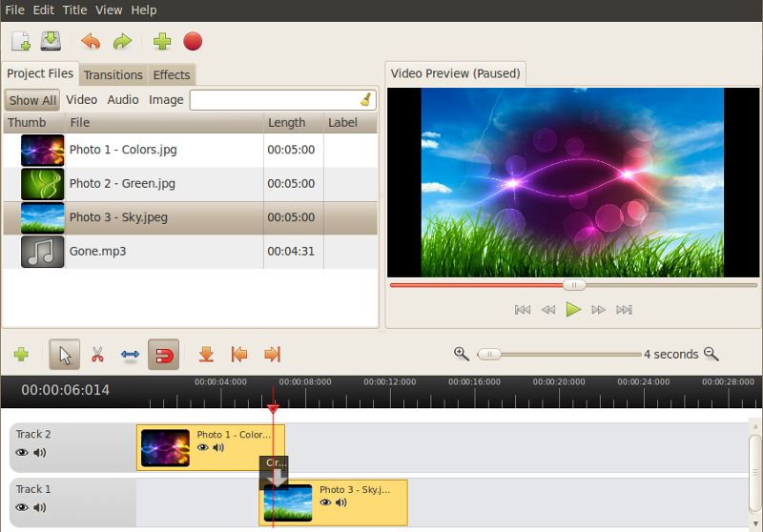This screenshot has height=532, width=763.
Task: Click the project files search filter field
Action: [x=275, y=99]
